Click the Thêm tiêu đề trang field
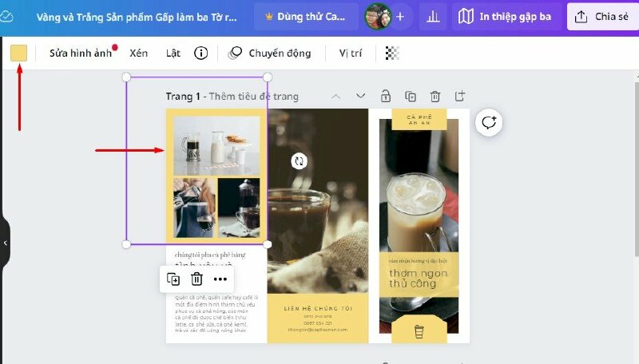 (254, 97)
